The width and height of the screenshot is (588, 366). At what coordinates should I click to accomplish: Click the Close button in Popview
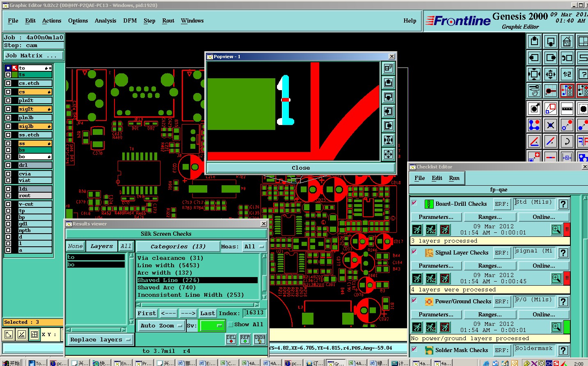(x=301, y=168)
